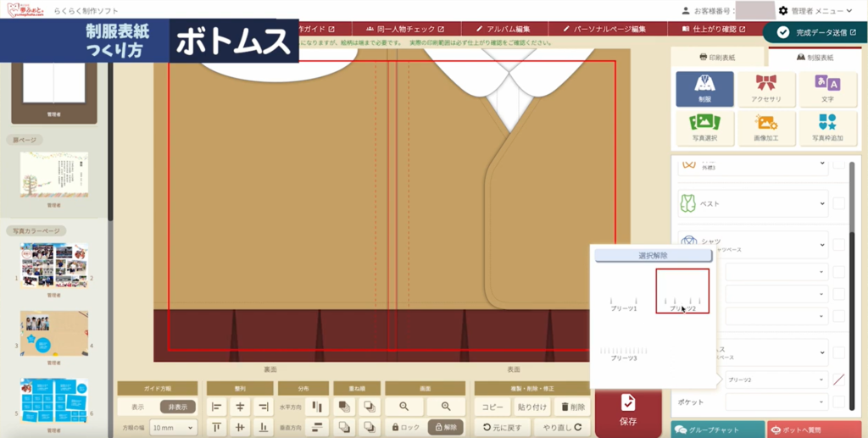Screen dimensions: 868x438
Task: Align objects to the left edge
Action: point(216,407)
